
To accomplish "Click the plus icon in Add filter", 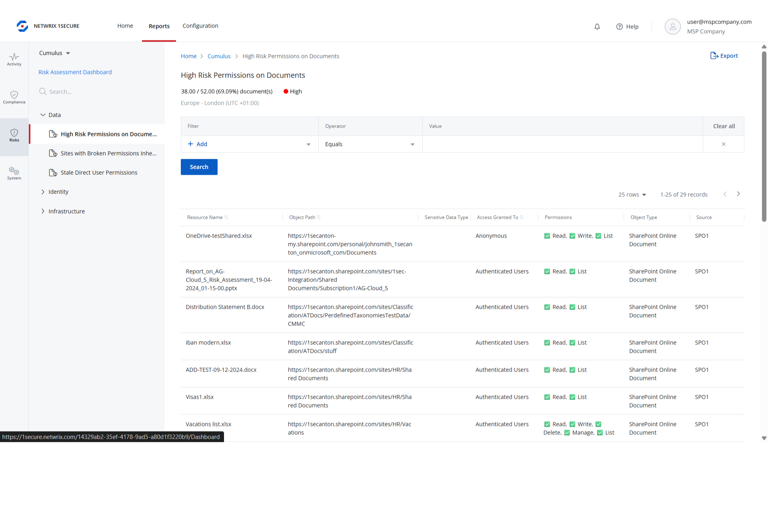I will click(190, 144).
